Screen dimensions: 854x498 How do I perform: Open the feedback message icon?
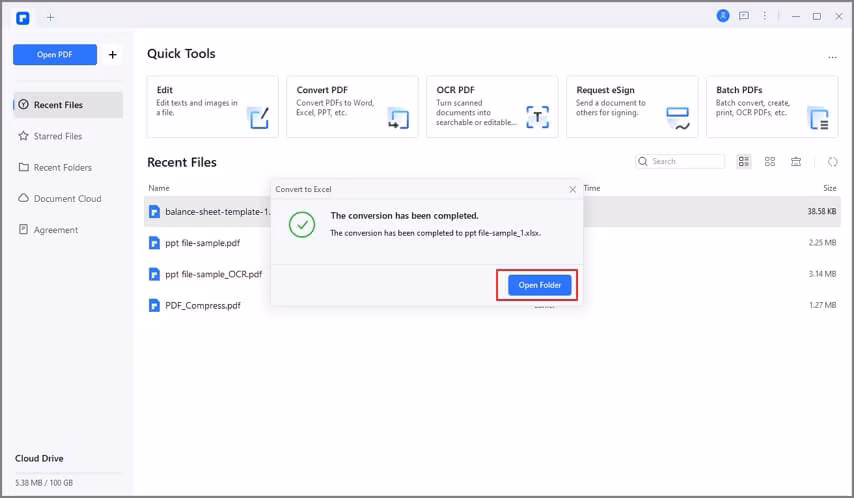(x=744, y=16)
